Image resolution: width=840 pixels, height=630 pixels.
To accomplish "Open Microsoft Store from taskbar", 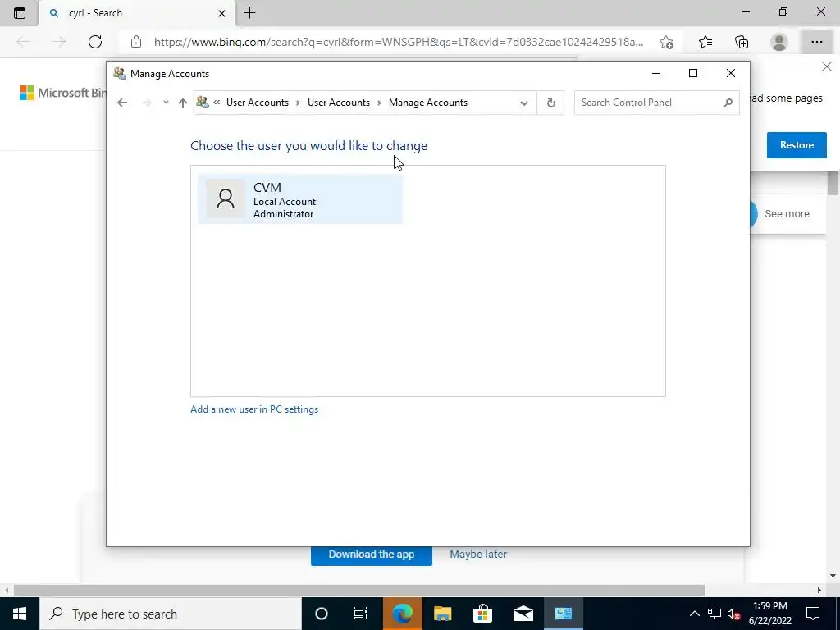I will pyautogui.click(x=482, y=614).
